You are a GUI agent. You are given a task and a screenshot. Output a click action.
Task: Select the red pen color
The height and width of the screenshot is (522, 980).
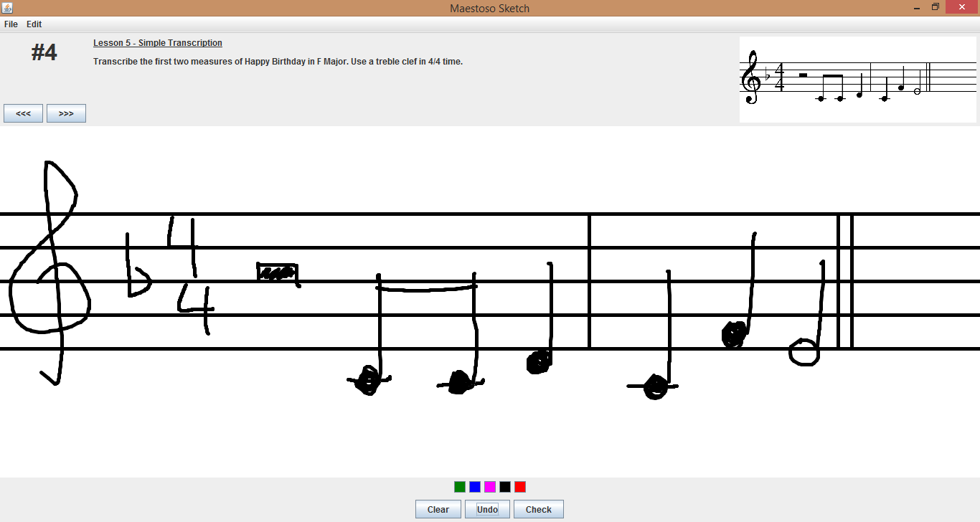520,487
